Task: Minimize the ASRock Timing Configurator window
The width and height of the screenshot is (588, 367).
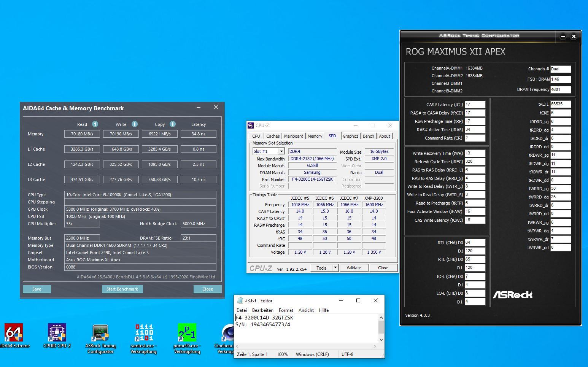Action: tap(563, 37)
